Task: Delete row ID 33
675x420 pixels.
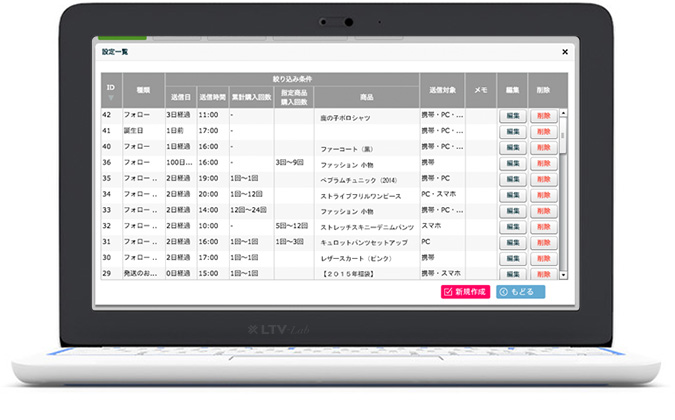Action: coord(544,211)
